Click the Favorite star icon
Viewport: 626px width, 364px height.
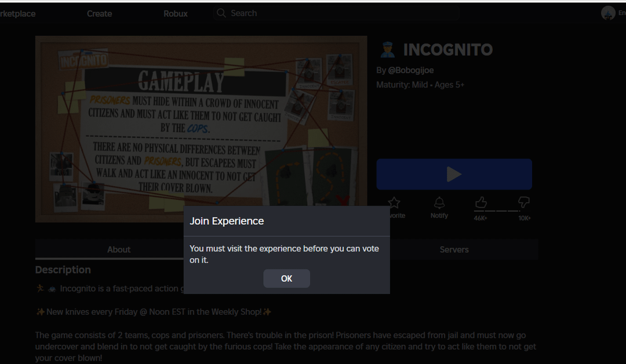(x=394, y=203)
